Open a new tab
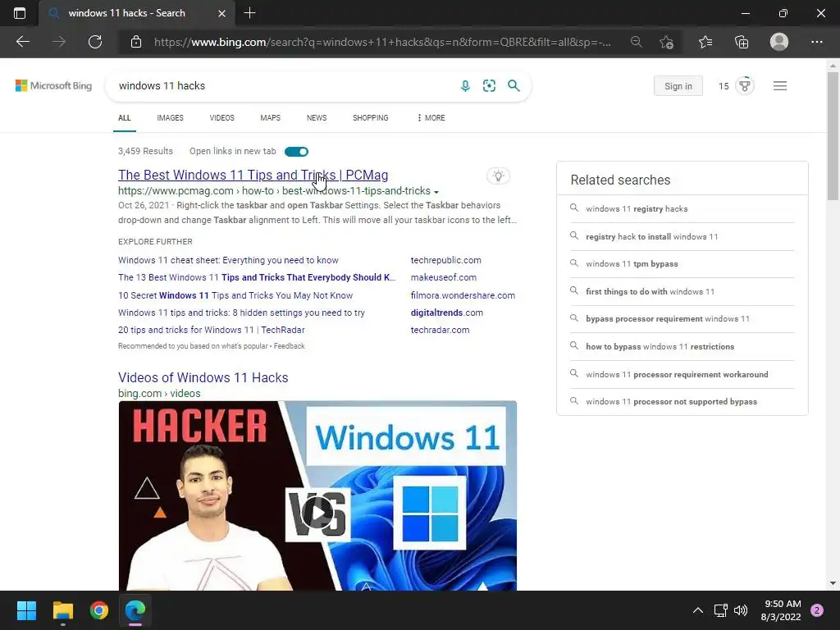The height and width of the screenshot is (630, 840). pos(249,13)
